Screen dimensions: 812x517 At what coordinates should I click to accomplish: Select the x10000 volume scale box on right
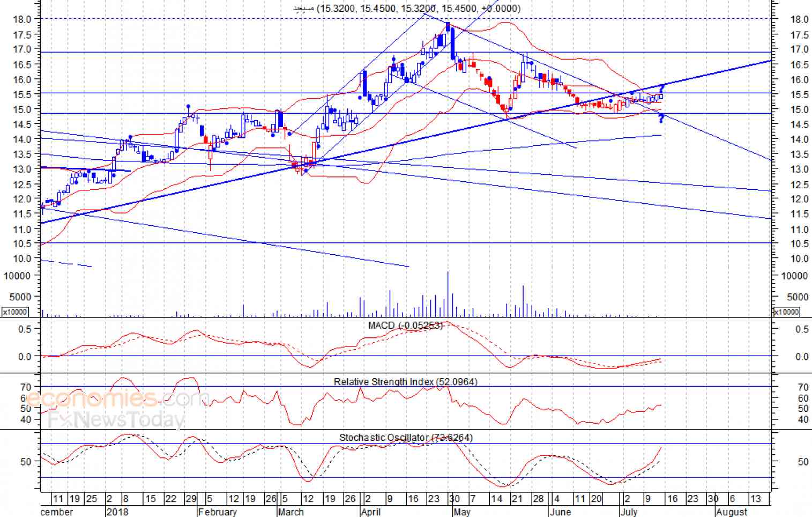[x=786, y=312]
